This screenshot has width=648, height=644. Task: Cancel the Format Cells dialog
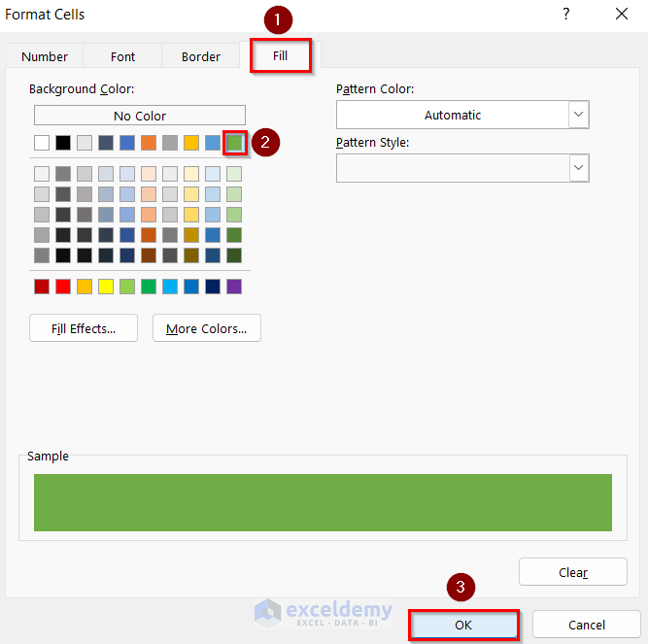pos(587,625)
